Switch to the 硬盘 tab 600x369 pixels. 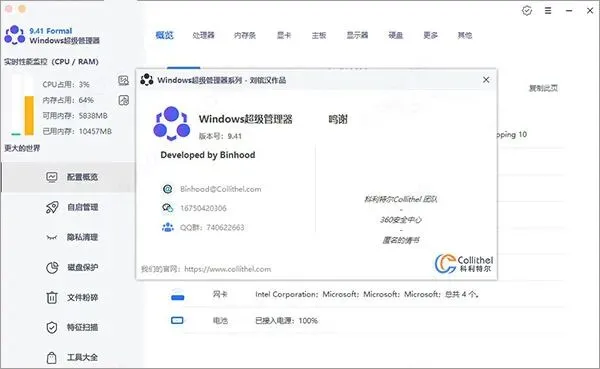coord(396,35)
